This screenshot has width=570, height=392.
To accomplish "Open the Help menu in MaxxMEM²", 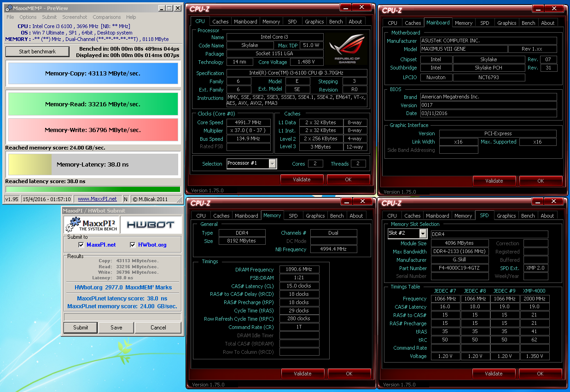I will 131,17.
